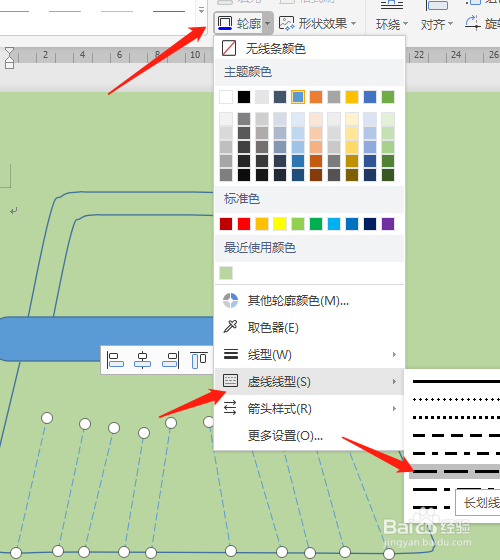Select standard dark navy swatch

point(370,224)
